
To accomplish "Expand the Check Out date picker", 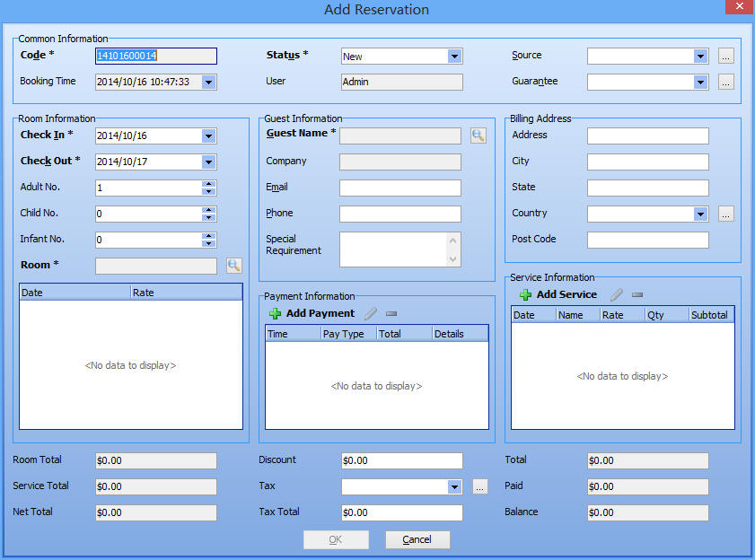I will (x=206, y=161).
